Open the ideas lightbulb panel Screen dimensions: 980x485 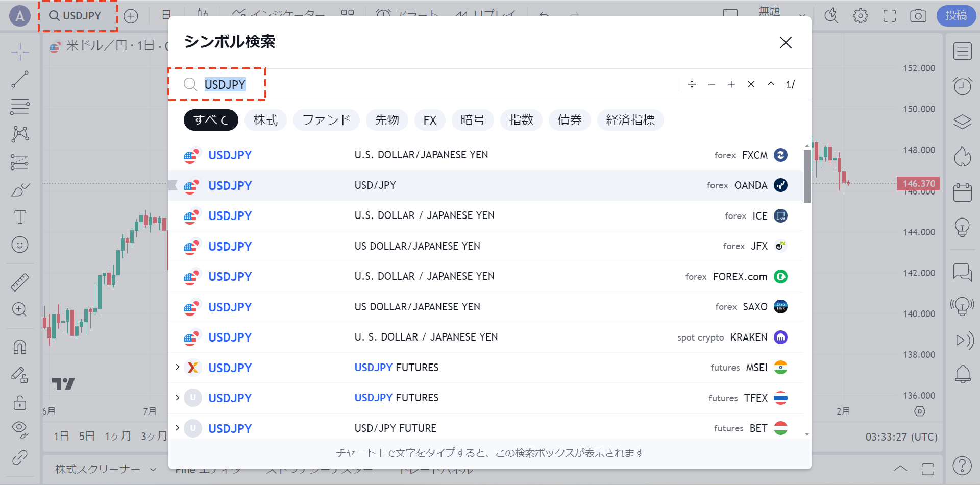tap(962, 227)
